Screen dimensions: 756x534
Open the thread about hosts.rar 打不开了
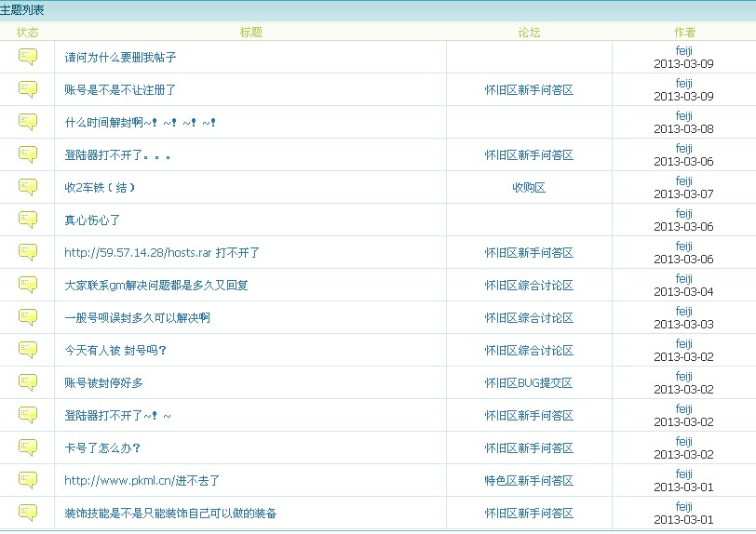click(x=162, y=253)
